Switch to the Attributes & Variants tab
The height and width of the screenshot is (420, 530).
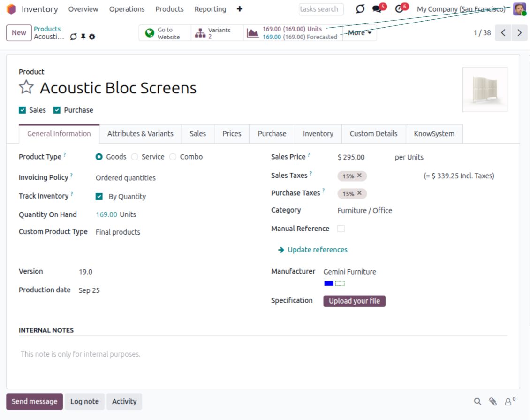coord(140,134)
